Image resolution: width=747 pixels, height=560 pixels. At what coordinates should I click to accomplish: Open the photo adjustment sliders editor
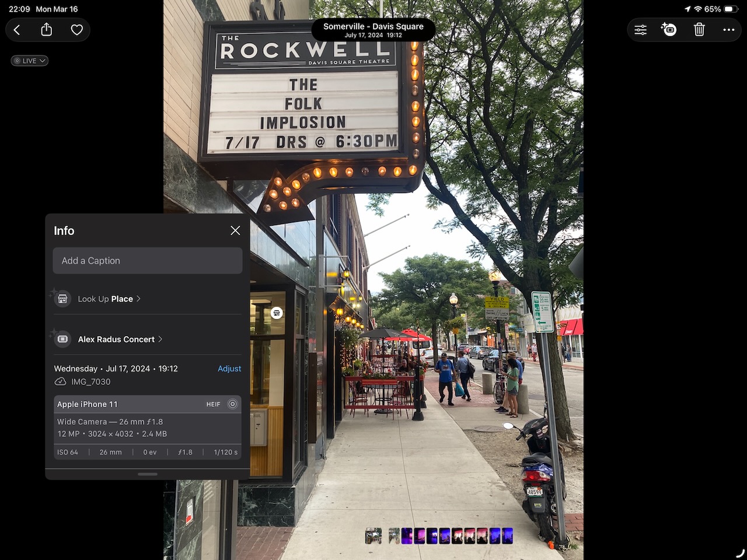tap(640, 29)
